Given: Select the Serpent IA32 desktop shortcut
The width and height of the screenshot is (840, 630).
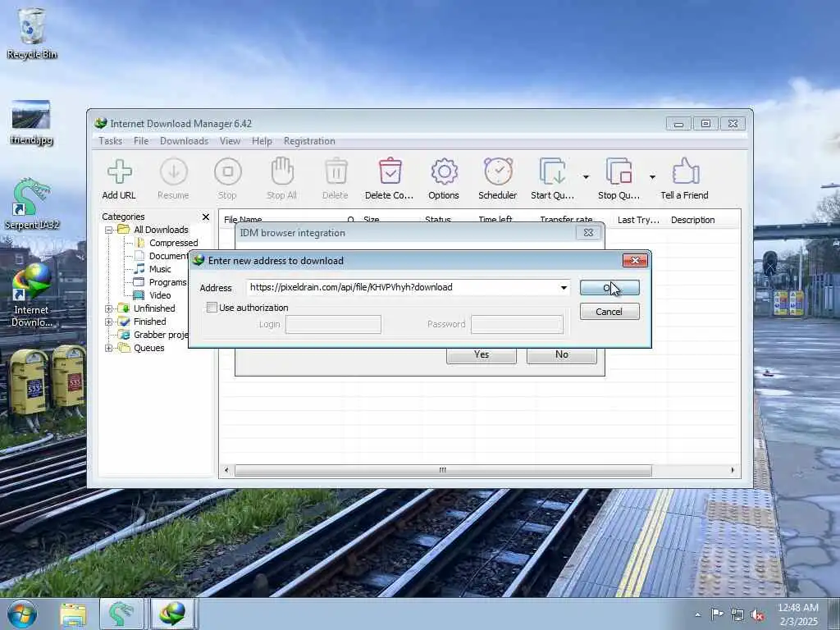Looking at the screenshot, I should pos(31,204).
